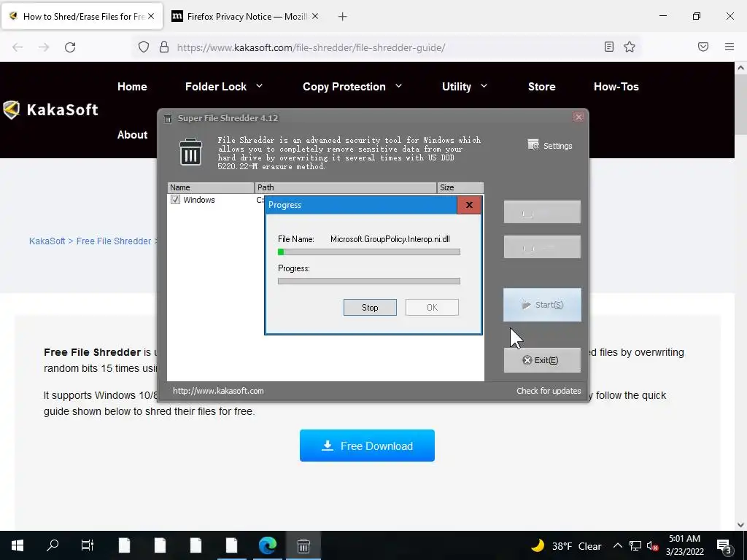
Task: Click the KakaSoft breadcrumb link
Action: tap(47, 241)
